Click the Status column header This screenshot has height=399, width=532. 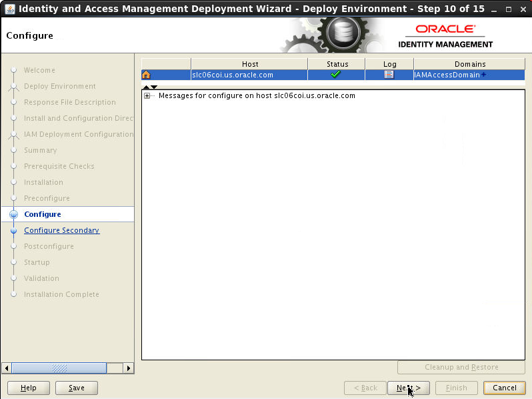click(x=337, y=64)
